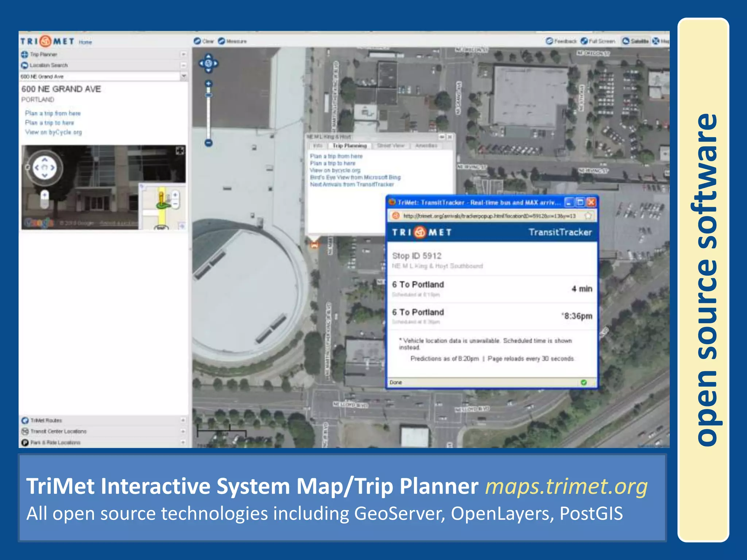Click the map zoom in plus button
This screenshot has height=560, width=747.
tap(209, 84)
